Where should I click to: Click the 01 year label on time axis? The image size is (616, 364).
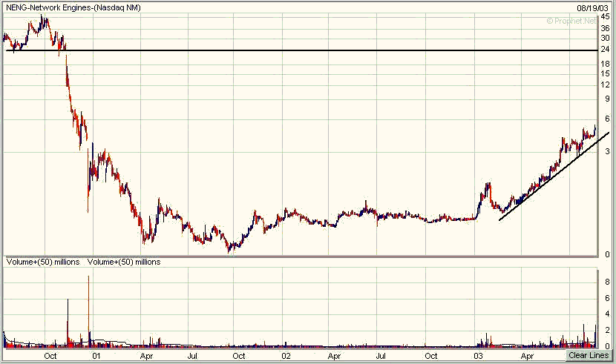pos(96,356)
